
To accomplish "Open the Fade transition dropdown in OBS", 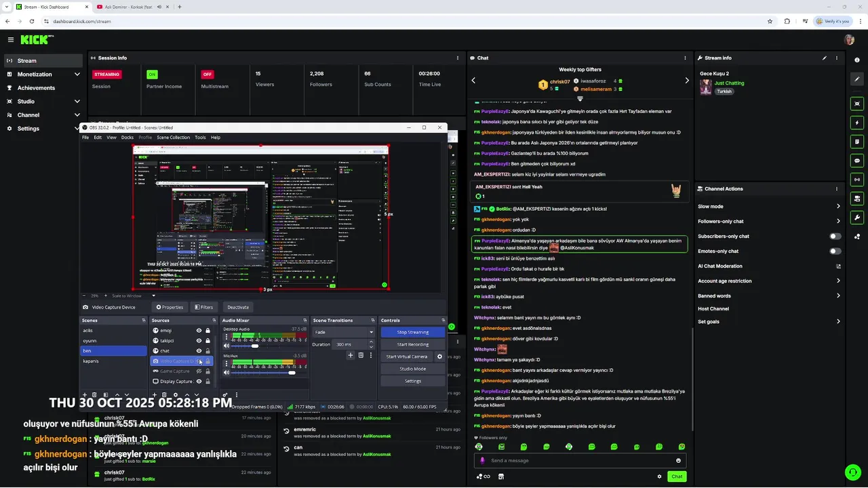I will [344, 333].
